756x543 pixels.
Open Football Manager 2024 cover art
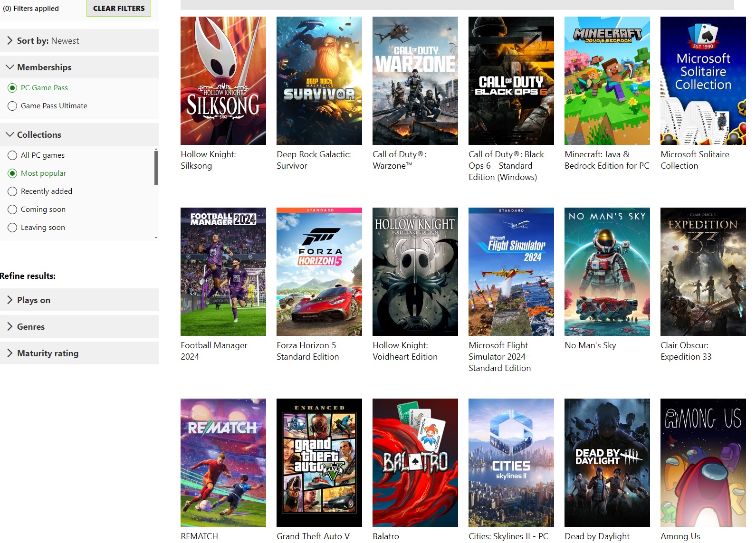(x=223, y=272)
